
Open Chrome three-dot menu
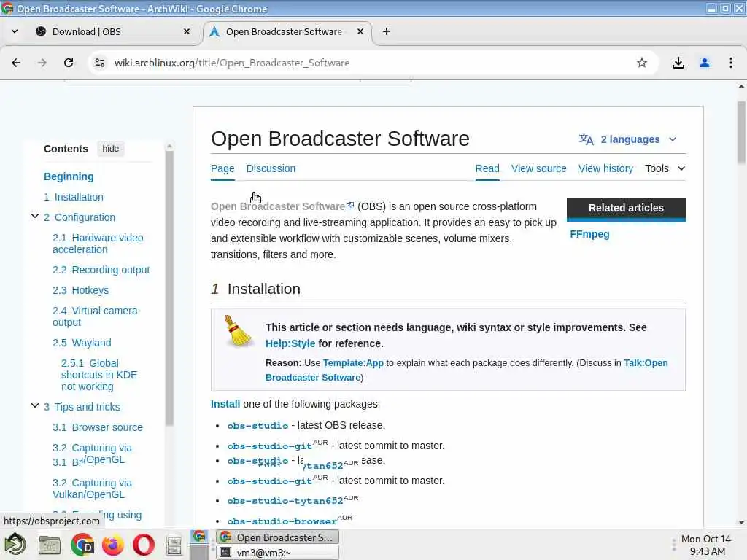coord(731,63)
